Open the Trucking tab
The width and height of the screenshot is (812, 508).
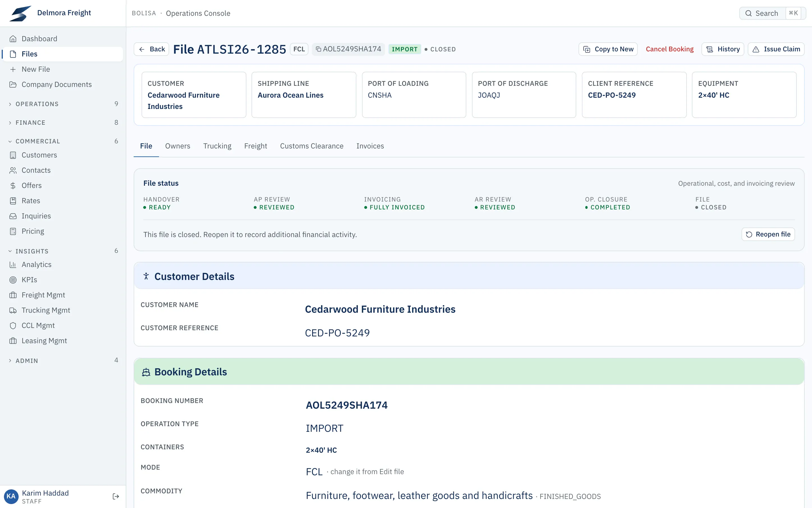[x=217, y=146]
